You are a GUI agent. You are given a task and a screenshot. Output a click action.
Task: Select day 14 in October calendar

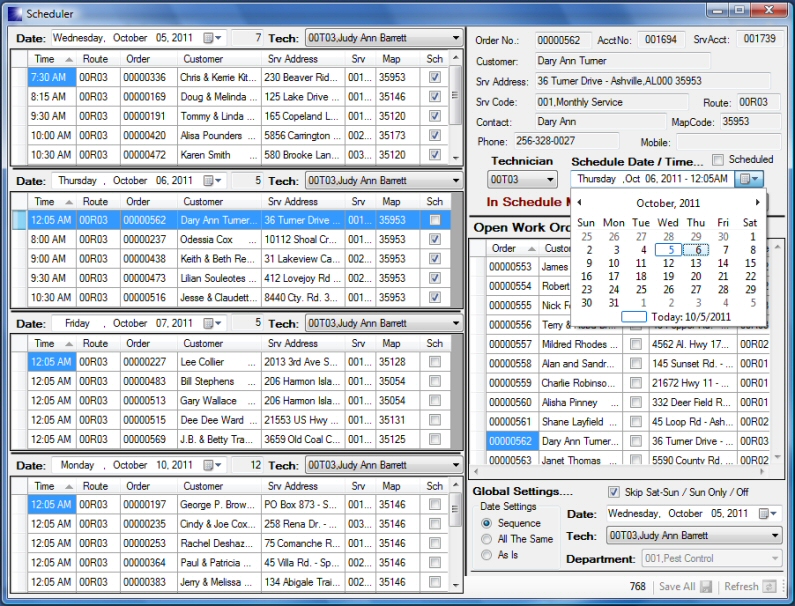(723, 264)
